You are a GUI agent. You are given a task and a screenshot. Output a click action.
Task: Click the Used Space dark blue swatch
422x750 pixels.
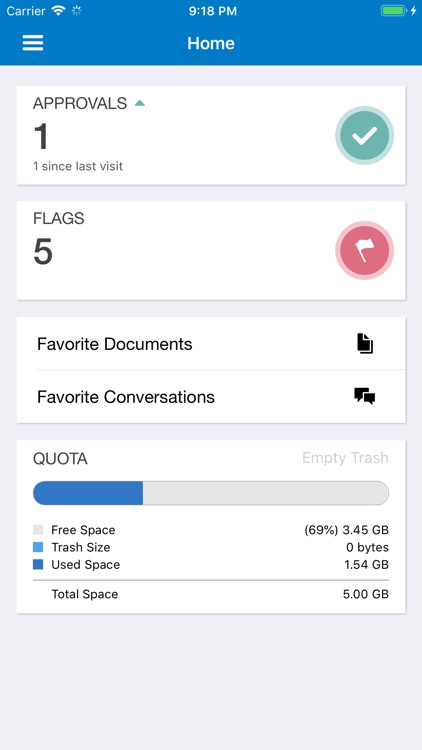(x=38, y=564)
